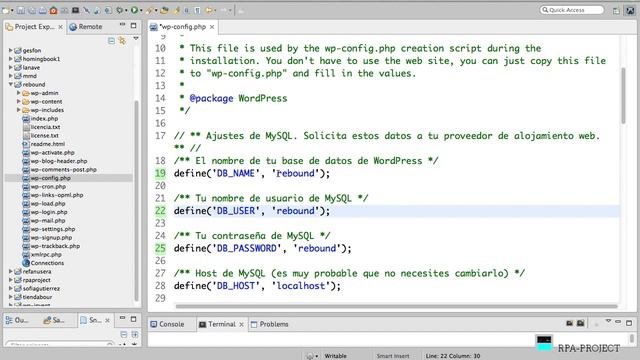Click the Line: 22 Column: 30 status entry
The height and width of the screenshot is (360, 640).
[453, 356]
